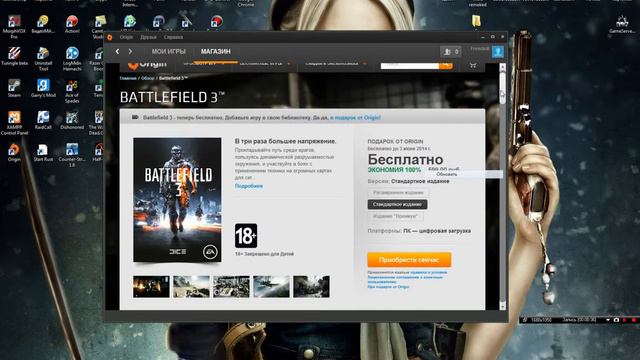Click the Главная breadcrumb link
The width and height of the screenshot is (640, 360).
(x=128, y=78)
